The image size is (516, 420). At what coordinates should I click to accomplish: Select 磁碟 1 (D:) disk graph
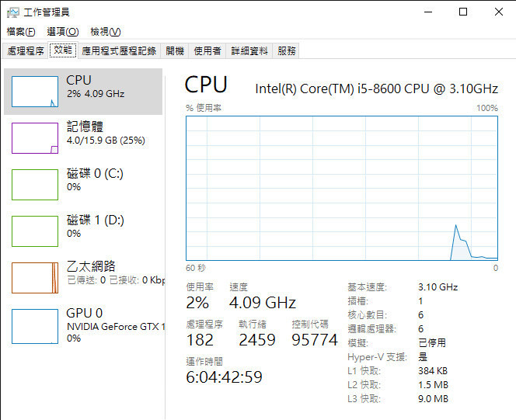[x=35, y=231]
